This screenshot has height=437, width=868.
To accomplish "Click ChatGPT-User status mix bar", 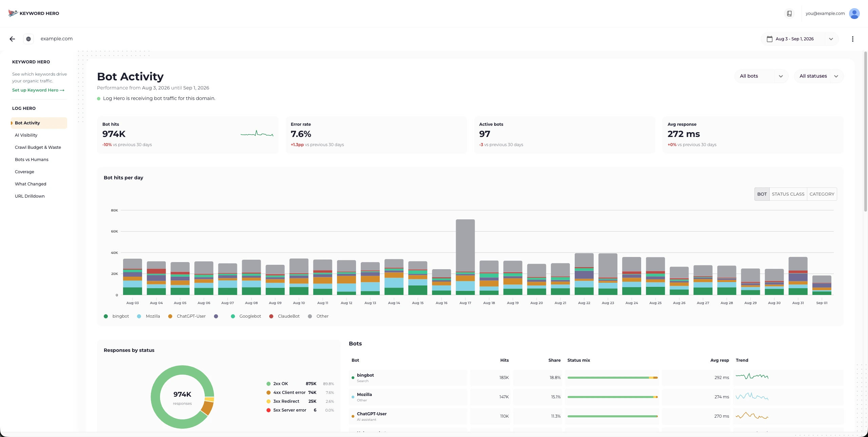I will (x=612, y=416).
